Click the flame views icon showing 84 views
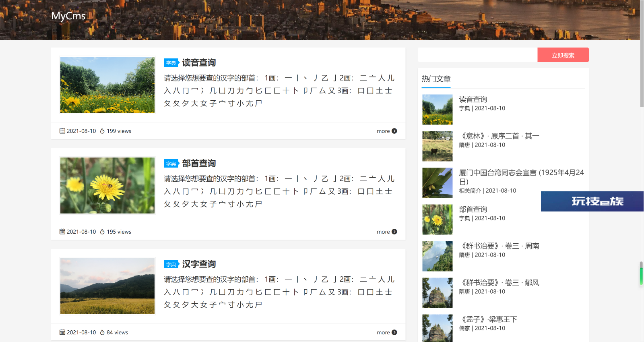Viewport: 644px width, 342px height. (102, 332)
